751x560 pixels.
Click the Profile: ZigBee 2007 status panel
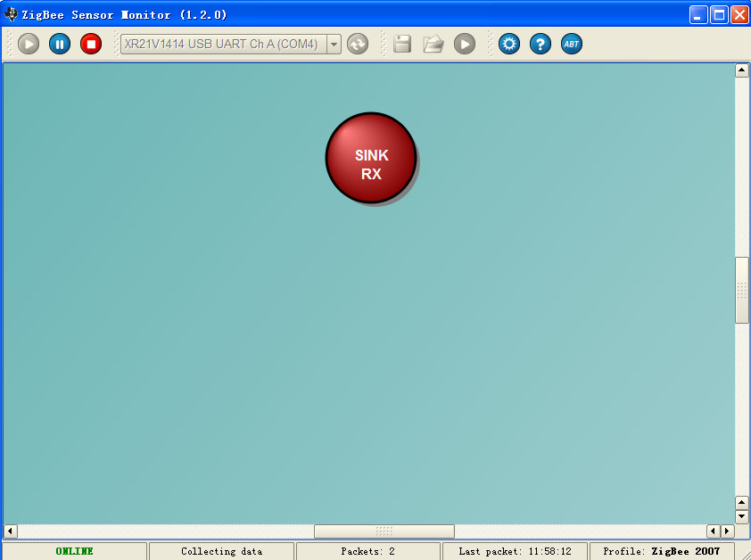click(661, 551)
